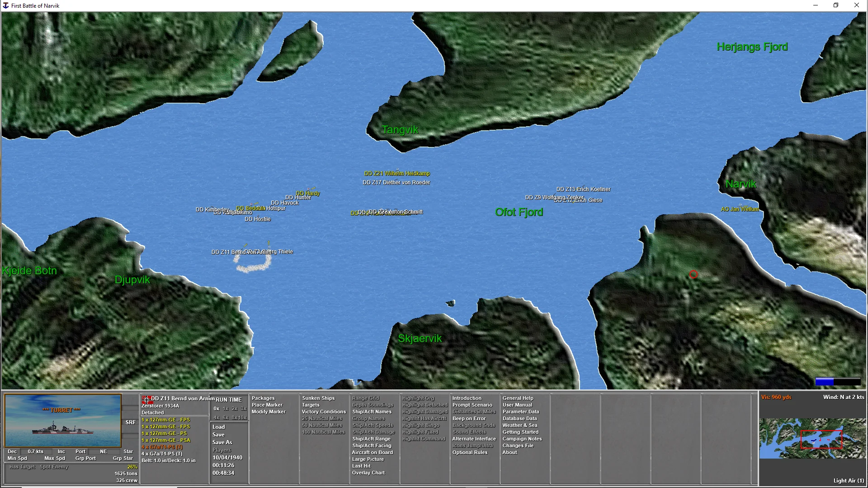Click the Save As button
Viewport: 868px width, 488px height.
pos(222,442)
